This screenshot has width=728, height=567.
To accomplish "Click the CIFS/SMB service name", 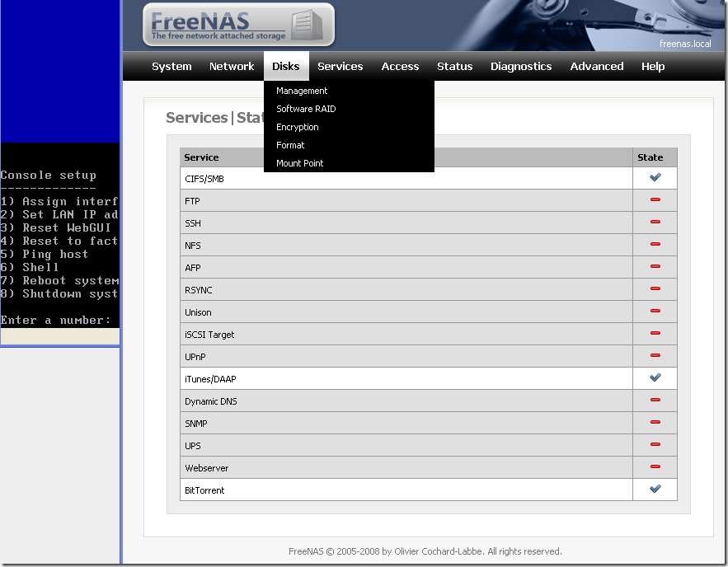I will tap(204, 179).
